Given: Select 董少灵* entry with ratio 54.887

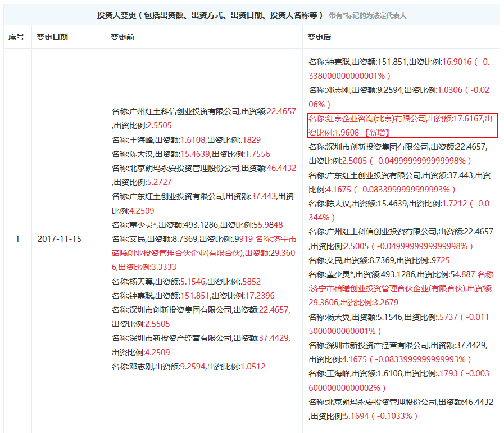Looking at the screenshot, I should (x=392, y=274).
